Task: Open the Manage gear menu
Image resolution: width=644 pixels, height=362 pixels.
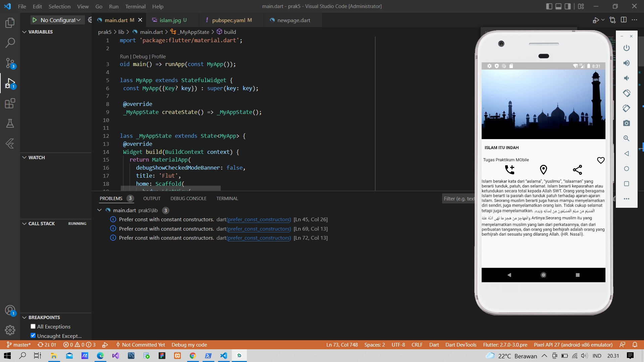Action: click(x=10, y=330)
